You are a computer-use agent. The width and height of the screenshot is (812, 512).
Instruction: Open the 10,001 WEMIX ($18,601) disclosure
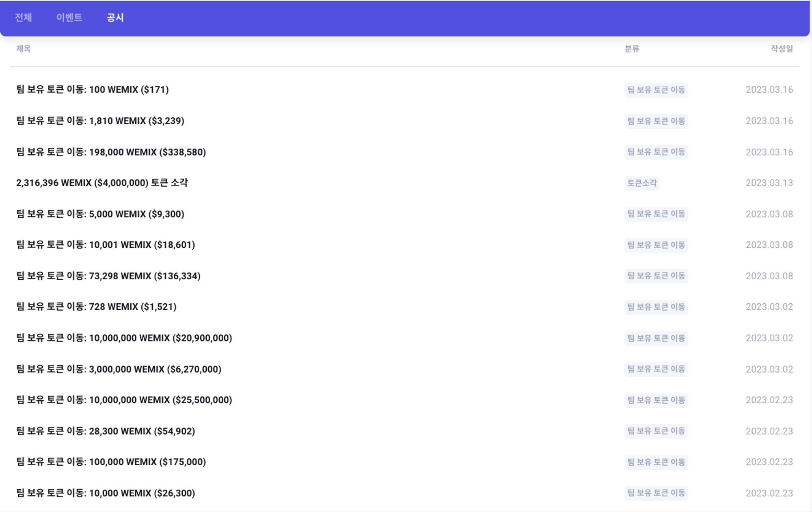106,245
